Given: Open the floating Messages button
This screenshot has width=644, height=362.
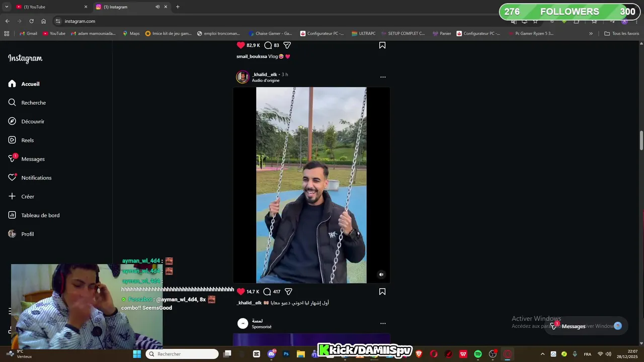Looking at the screenshot, I should pyautogui.click(x=586, y=326).
